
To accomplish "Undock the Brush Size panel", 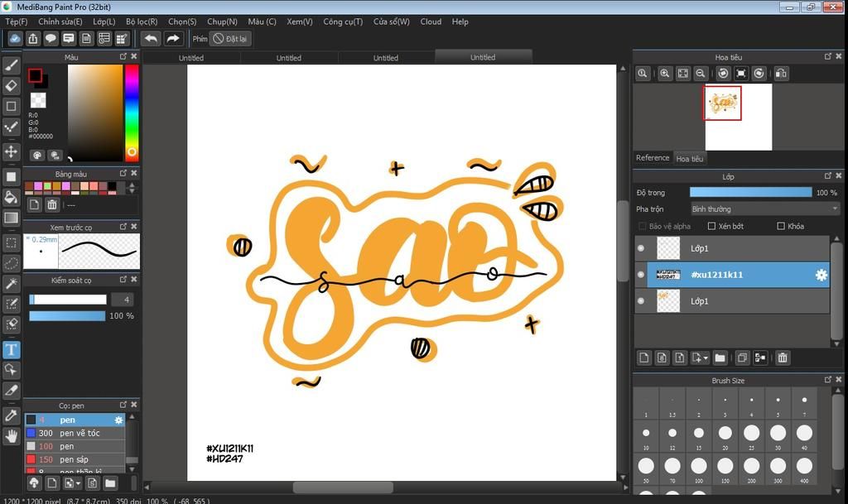I will click(x=828, y=380).
